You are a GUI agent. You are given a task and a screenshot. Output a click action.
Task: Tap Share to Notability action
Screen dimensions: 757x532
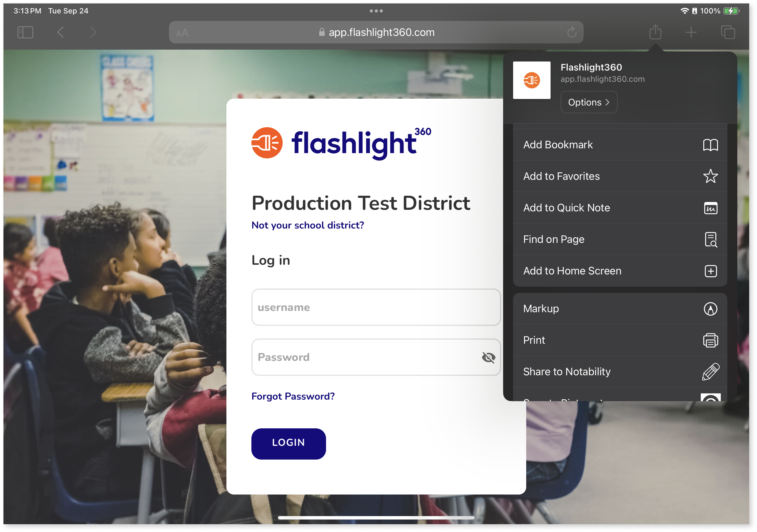tap(620, 372)
